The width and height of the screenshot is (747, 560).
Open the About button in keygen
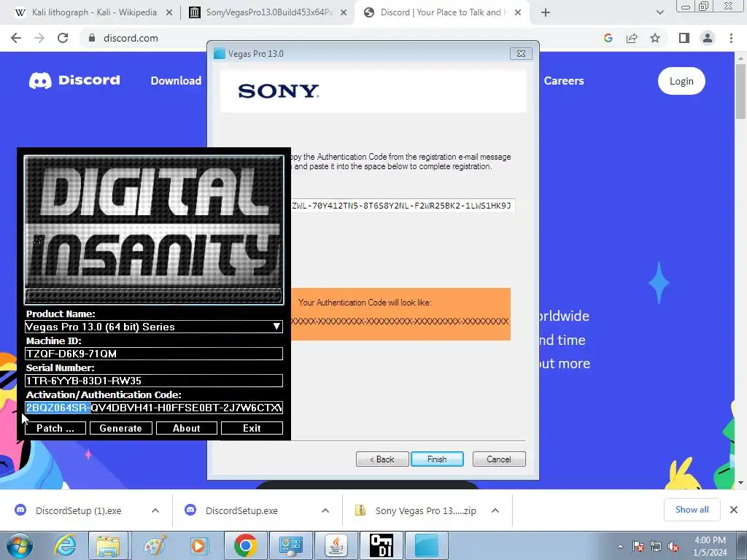[x=186, y=428]
